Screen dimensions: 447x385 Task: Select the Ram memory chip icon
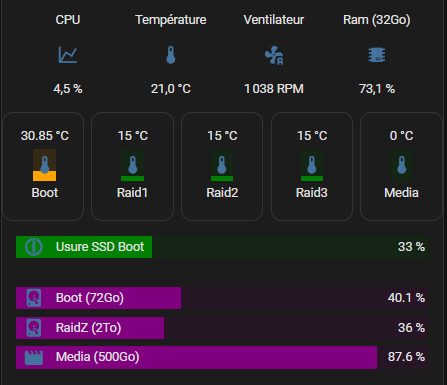(377, 55)
